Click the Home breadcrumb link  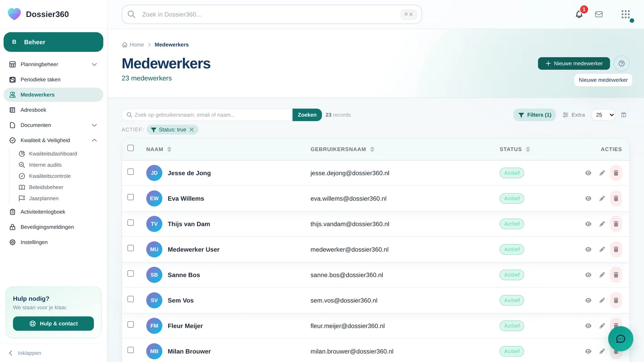click(x=133, y=45)
